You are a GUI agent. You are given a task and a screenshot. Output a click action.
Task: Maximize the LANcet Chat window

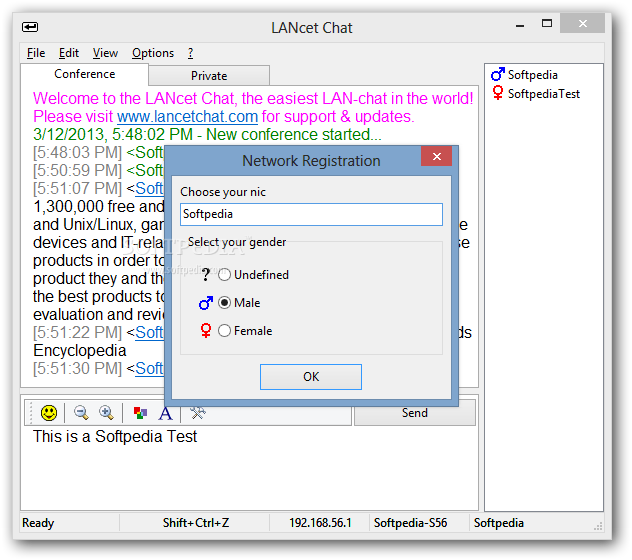pos(547,23)
